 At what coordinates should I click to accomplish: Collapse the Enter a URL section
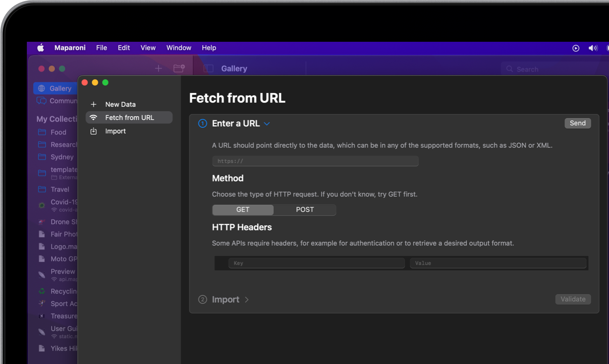pyautogui.click(x=267, y=124)
